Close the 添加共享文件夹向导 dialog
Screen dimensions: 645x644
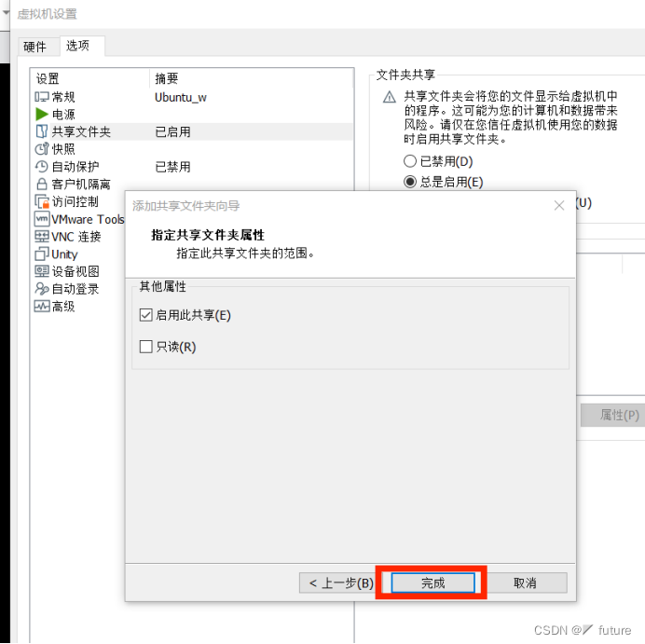coord(559,205)
